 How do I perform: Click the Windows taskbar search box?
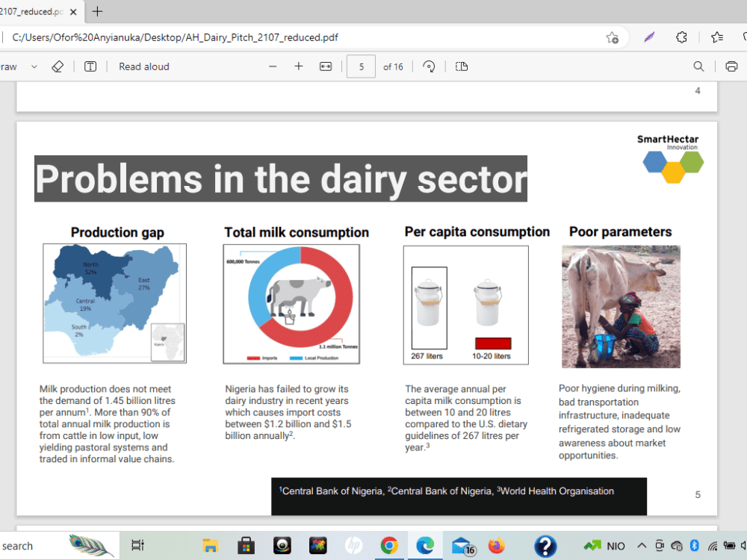(60, 546)
